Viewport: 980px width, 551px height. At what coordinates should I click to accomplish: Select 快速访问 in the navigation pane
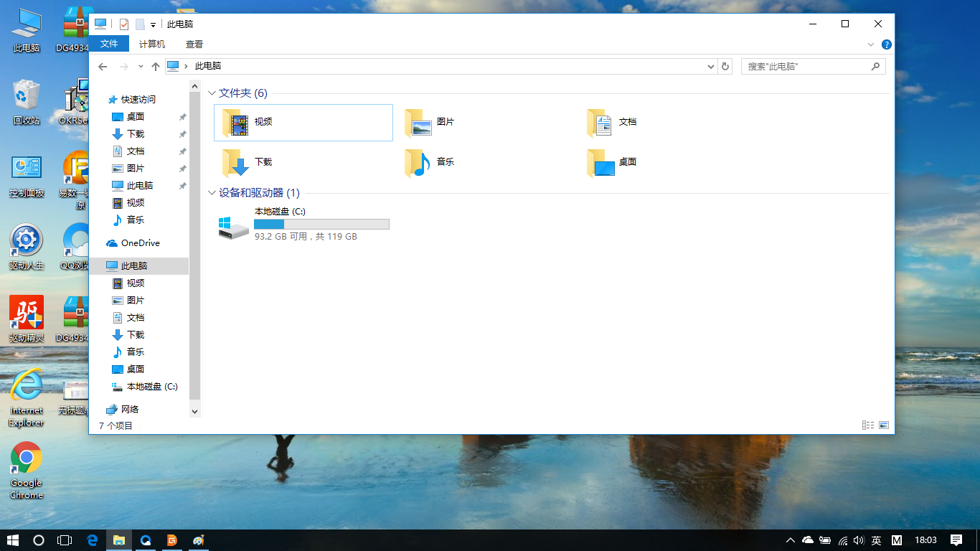pyautogui.click(x=138, y=100)
